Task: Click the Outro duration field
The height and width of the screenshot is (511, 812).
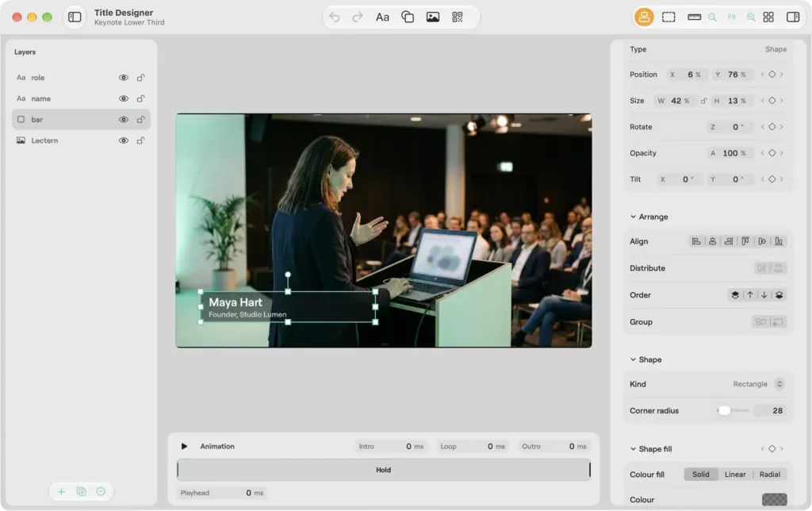Action: (x=554, y=446)
